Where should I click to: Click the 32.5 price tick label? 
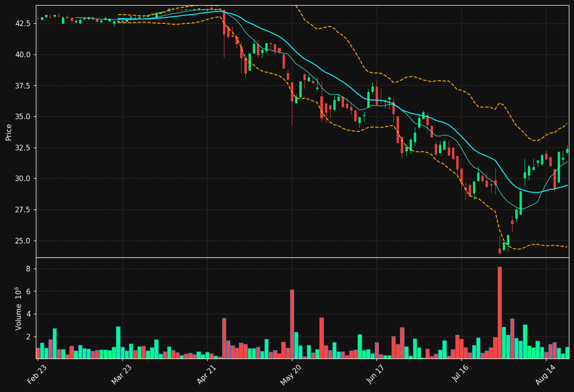23,148
